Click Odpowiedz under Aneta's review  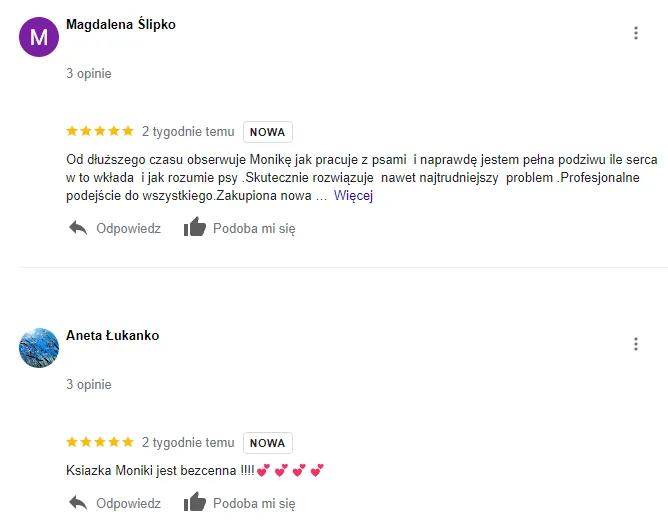point(128,503)
